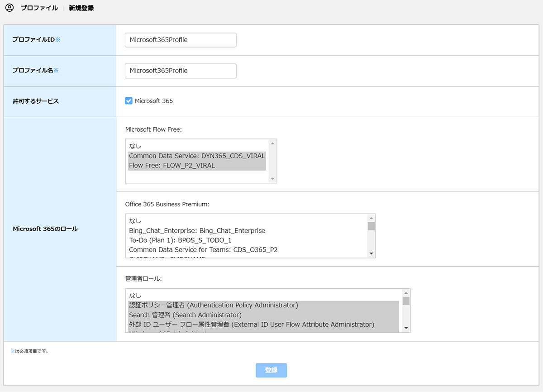Uncheck the Microsoft 365 service checkbox
The height and width of the screenshot is (392, 543).
(x=129, y=101)
